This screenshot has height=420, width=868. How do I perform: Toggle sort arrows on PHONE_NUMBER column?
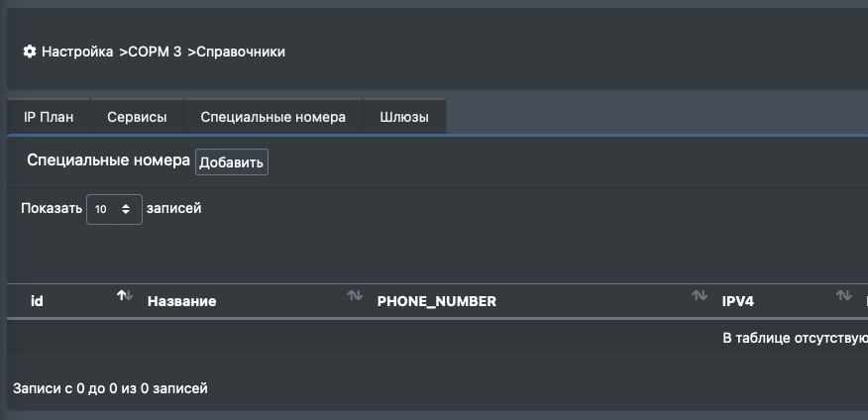pyautogui.click(x=700, y=296)
